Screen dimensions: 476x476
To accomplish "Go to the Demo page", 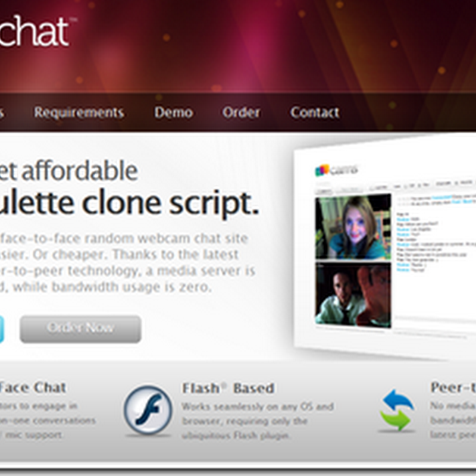I will 174,112.
